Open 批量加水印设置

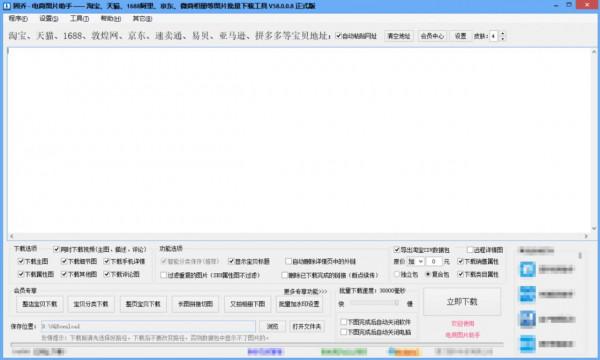(x=299, y=304)
